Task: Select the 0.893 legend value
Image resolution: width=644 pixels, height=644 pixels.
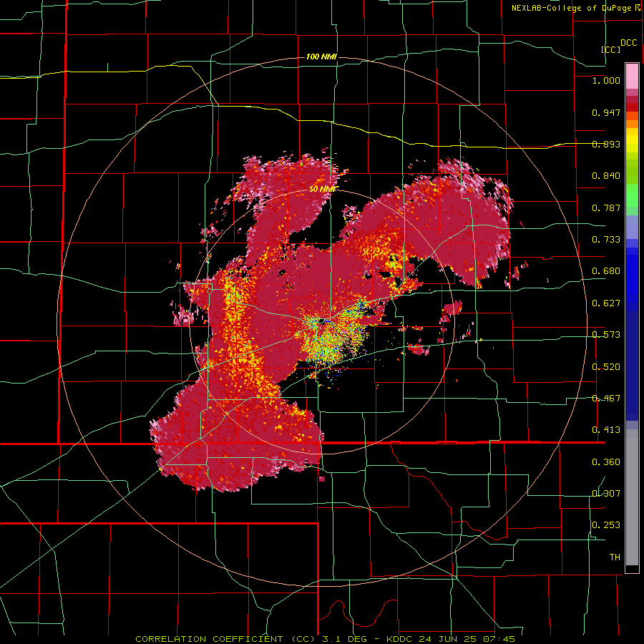Action: click(x=606, y=144)
